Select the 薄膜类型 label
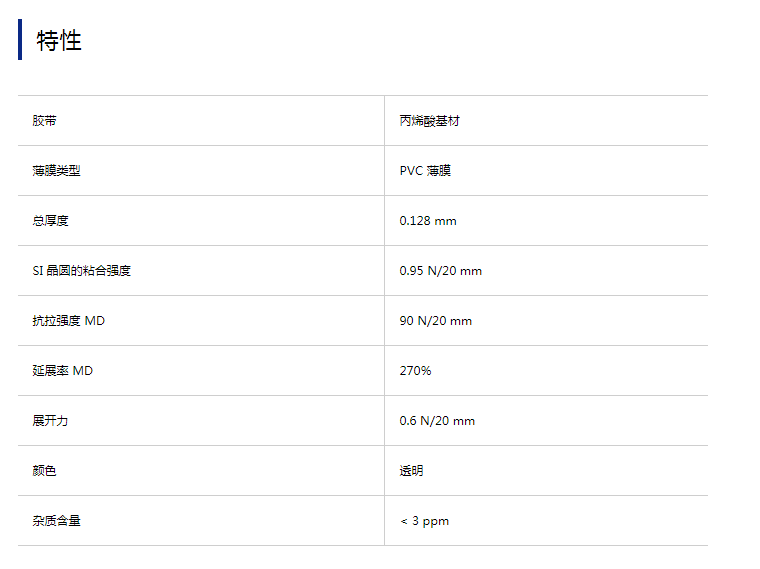The height and width of the screenshot is (569, 760). coord(56,171)
